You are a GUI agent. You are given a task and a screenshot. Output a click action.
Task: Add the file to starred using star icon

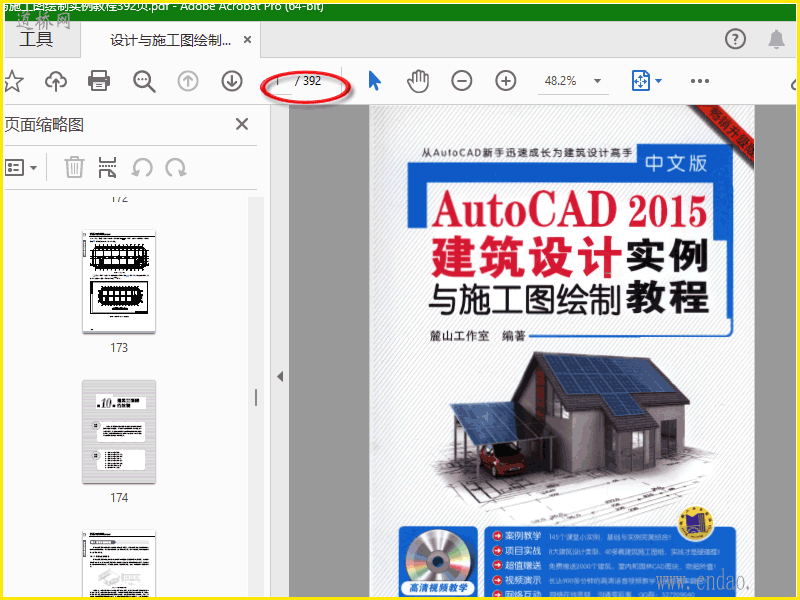(x=14, y=81)
